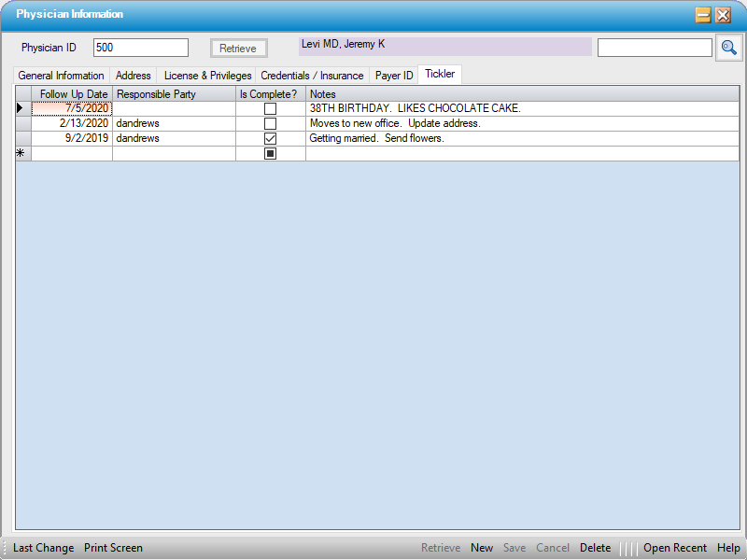Viewport: 747px width, 560px height.
Task: Open Recent from the status bar
Action: 674,548
